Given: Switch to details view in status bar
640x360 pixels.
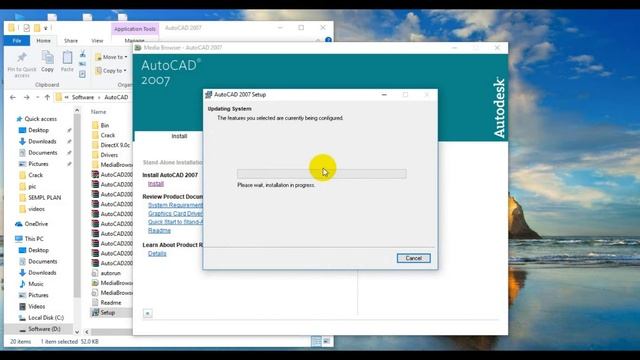Looking at the screenshot, I should click(x=316, y=341).
